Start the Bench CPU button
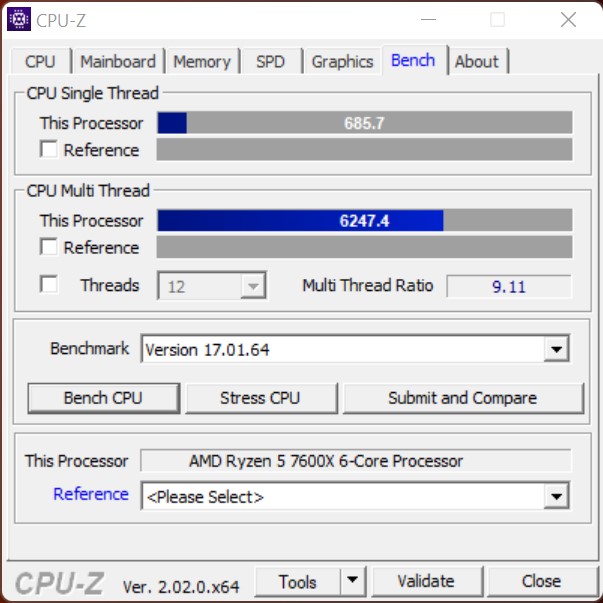The image size is (603, 603). tap(103, 398)
